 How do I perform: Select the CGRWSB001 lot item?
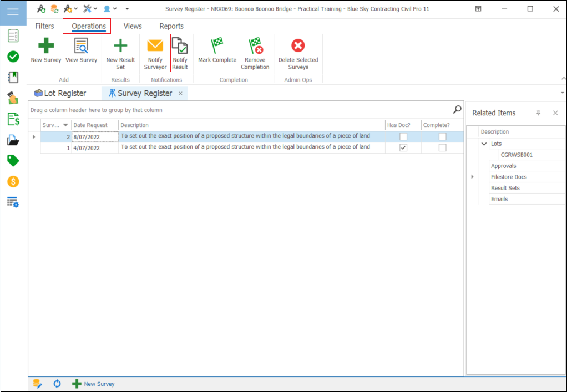tap(516, 155)
